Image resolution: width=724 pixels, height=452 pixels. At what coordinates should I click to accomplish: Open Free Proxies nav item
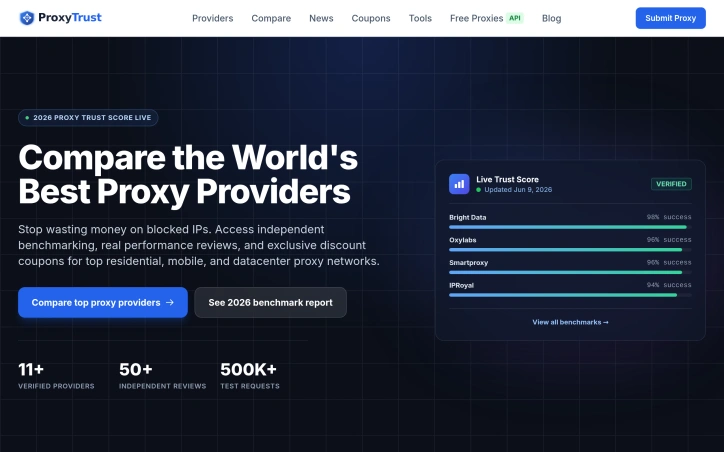[477, 18]
